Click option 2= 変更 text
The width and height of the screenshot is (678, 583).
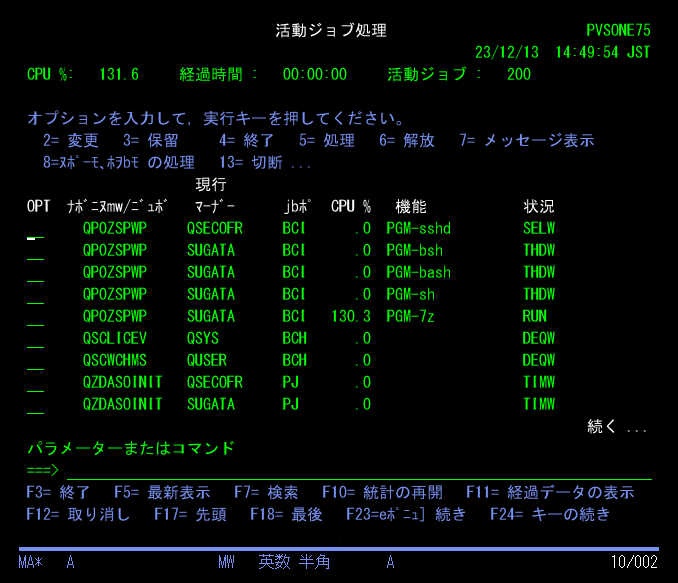click(x=70, y=141)
